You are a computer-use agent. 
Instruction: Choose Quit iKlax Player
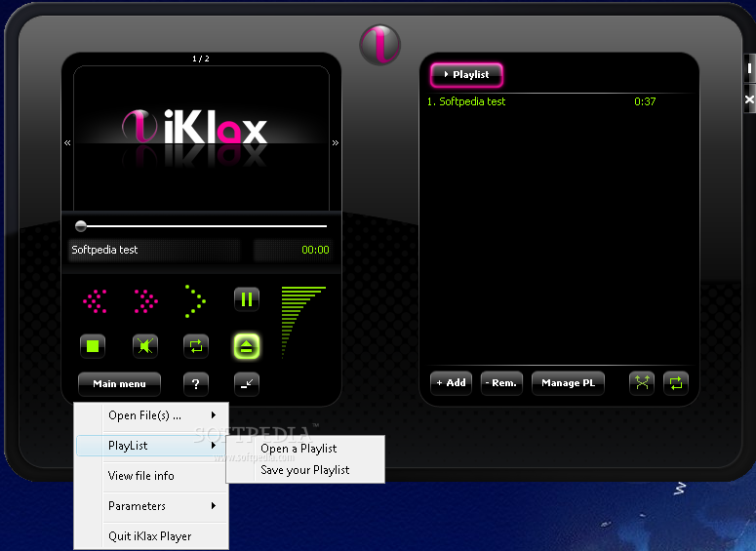click(152, 536)
